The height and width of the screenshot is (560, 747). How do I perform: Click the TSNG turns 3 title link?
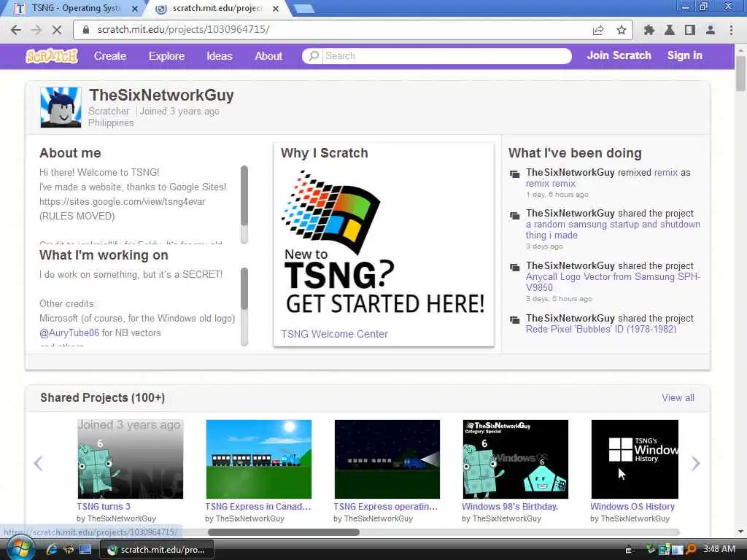coord(104,507)
